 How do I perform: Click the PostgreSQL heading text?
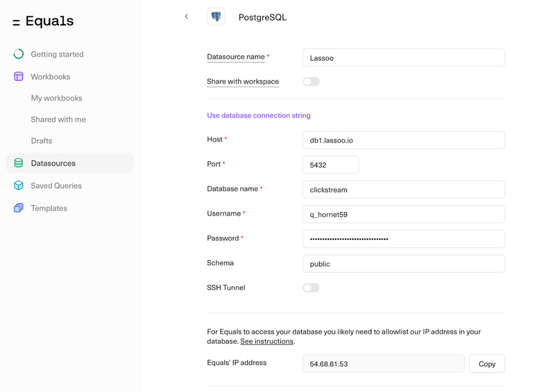pyautogui.click(x=263, y=17)
